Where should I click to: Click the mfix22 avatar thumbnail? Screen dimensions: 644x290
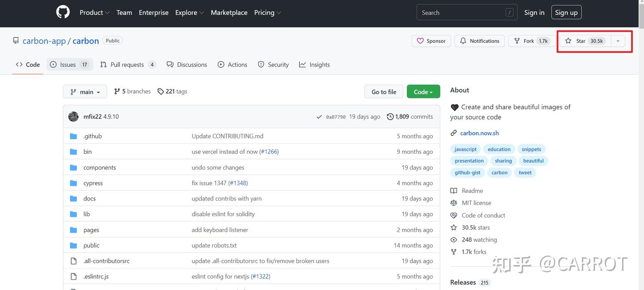pos(73,117)
